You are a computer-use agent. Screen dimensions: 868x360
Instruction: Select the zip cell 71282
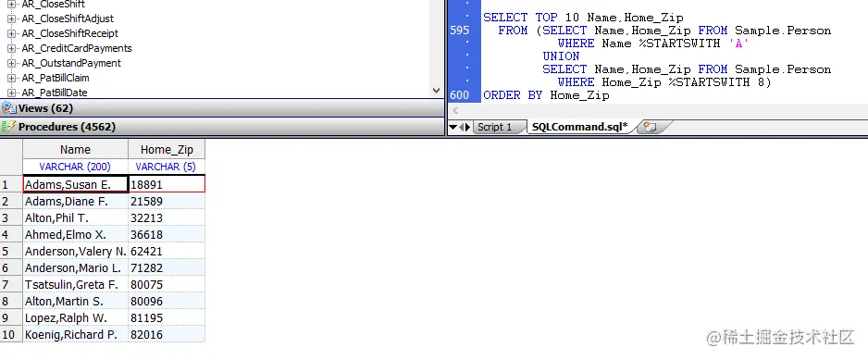tap(167, 268)
